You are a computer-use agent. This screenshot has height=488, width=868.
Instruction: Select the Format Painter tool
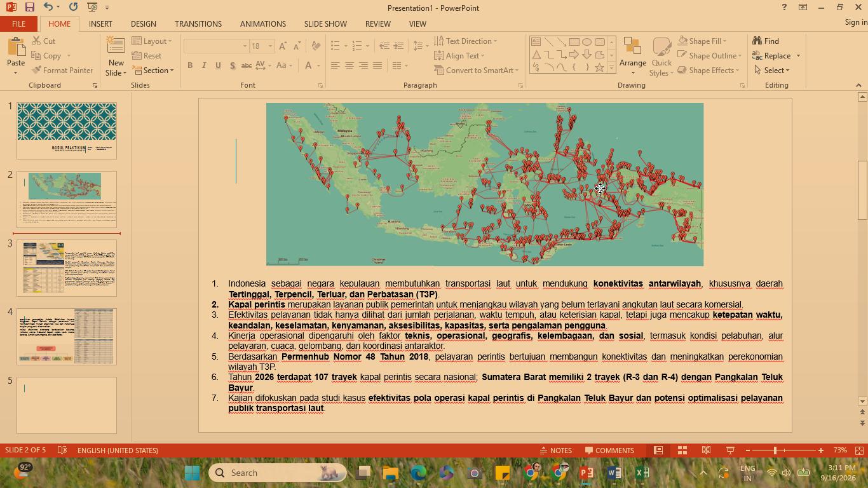point(62,71)
